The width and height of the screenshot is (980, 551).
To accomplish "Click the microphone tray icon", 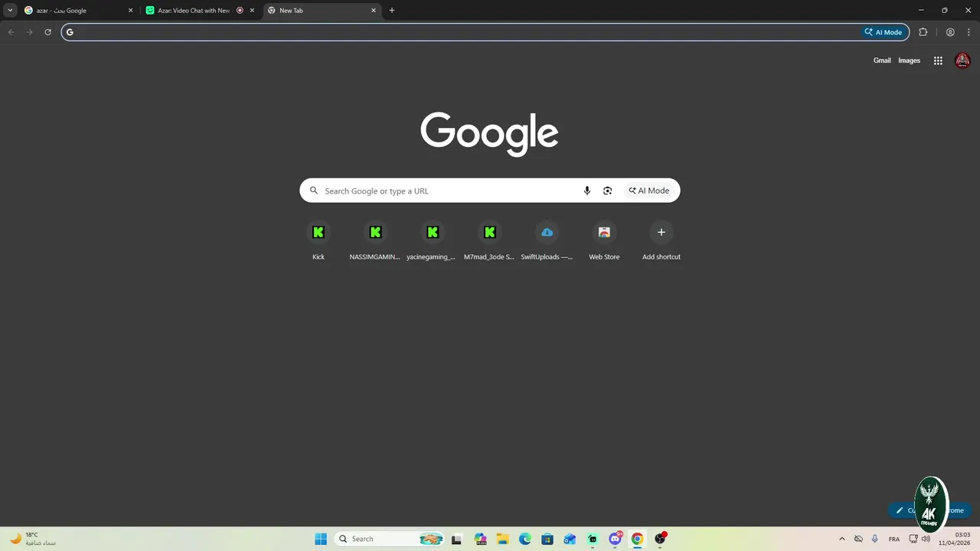I will [875, 539].
